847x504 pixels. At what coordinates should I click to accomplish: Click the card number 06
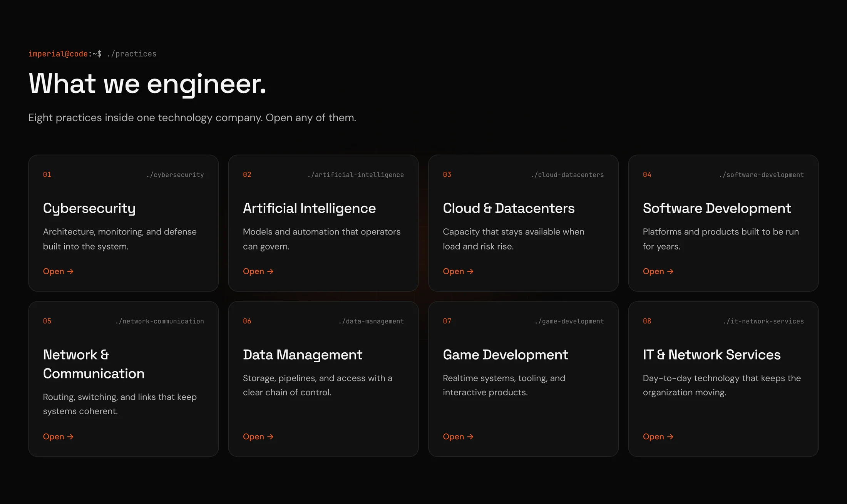(247, 321)
